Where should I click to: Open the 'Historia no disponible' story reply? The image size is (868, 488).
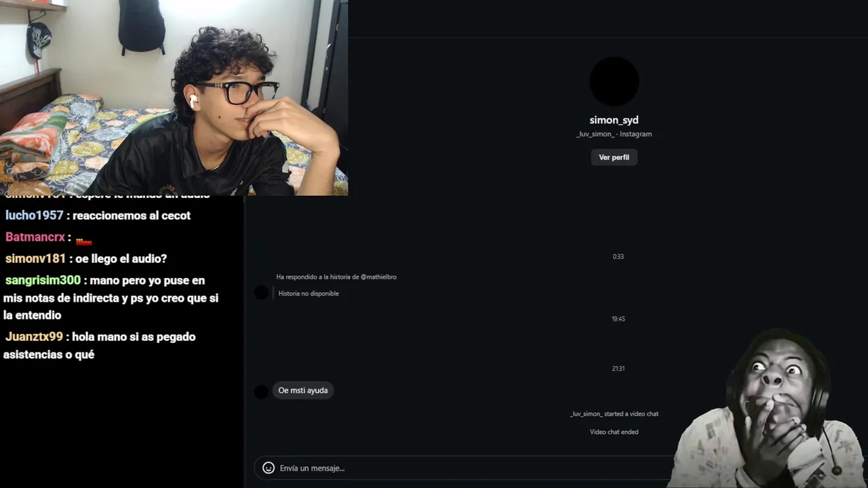tap(309, 293)
